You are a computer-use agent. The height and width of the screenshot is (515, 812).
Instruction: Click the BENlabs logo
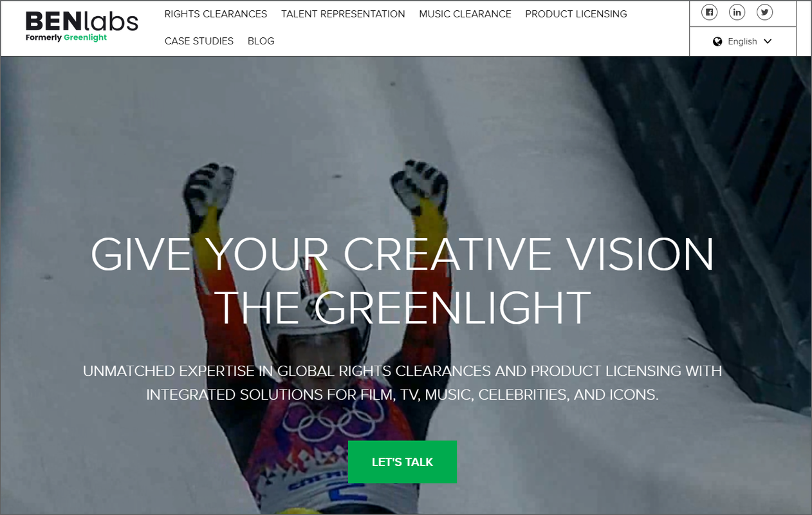coord(82,21)
